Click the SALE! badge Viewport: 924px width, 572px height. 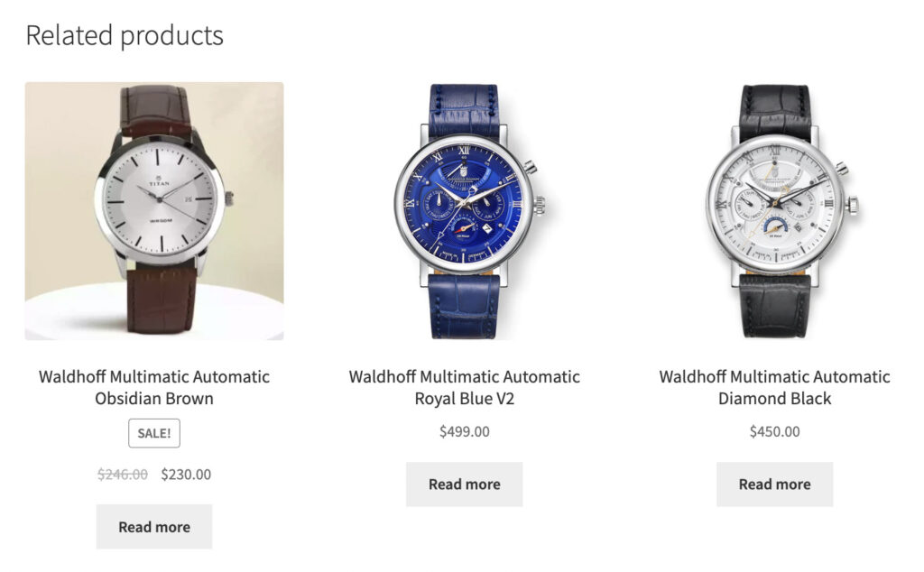click(x=154, y=433)
